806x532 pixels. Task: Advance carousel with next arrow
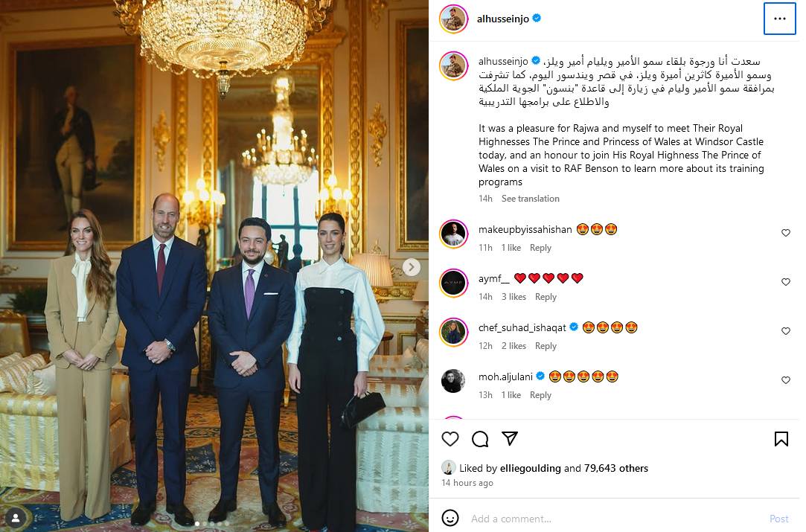click(412, 267)
